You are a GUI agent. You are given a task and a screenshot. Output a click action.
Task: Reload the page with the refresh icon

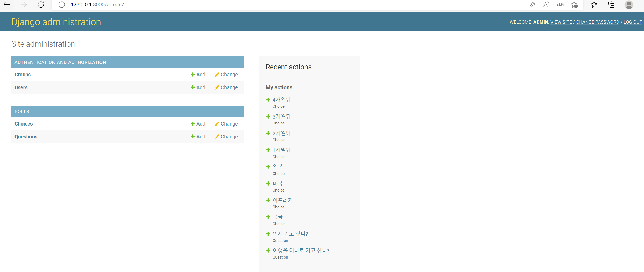tap(41, 4)
